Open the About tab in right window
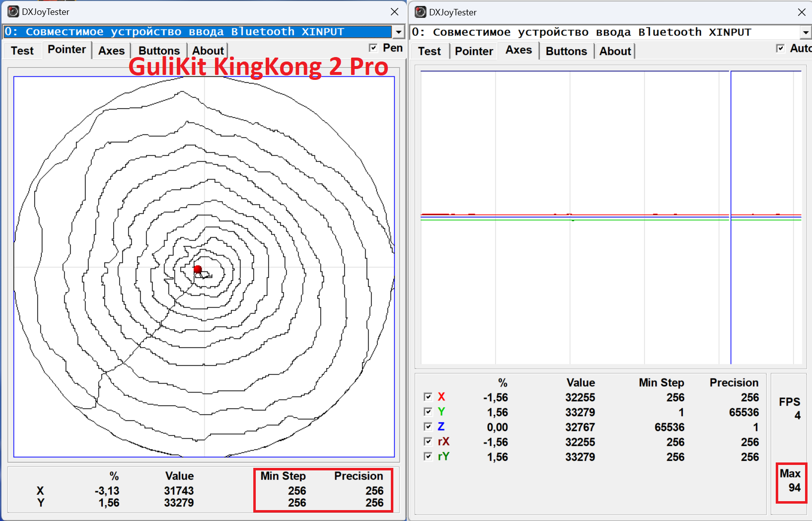 pyautogui.click(x=615, y=51)
